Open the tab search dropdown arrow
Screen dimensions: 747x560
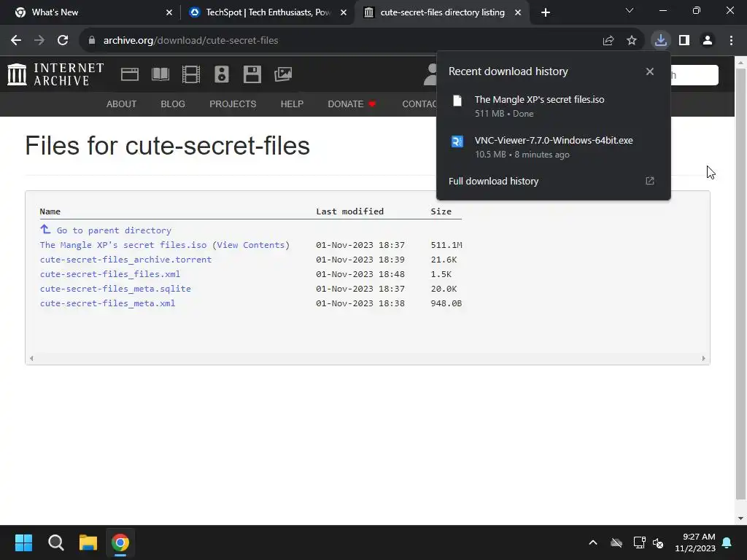click(x=630, y=10)
